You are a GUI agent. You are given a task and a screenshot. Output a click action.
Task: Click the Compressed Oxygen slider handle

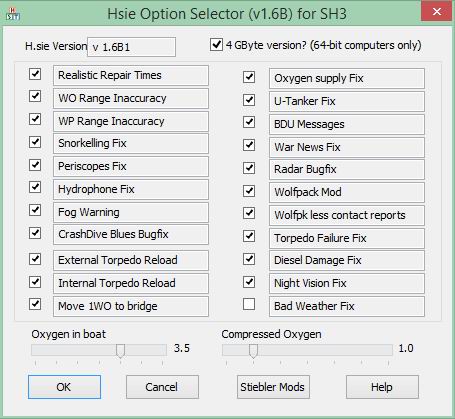point(253,351)
